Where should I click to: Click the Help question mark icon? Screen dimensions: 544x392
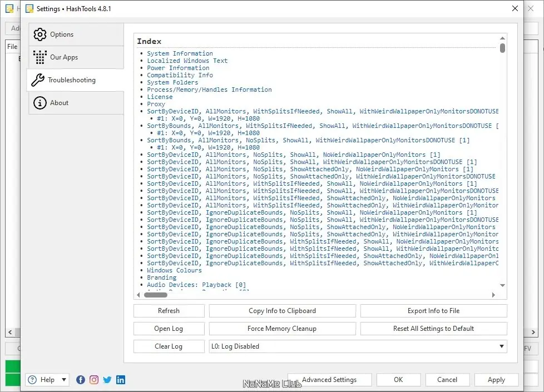pyautogui.click(x=32, y=380)
